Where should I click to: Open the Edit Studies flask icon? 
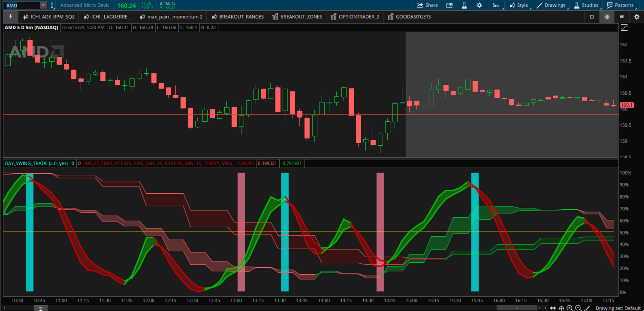(464, 5)
